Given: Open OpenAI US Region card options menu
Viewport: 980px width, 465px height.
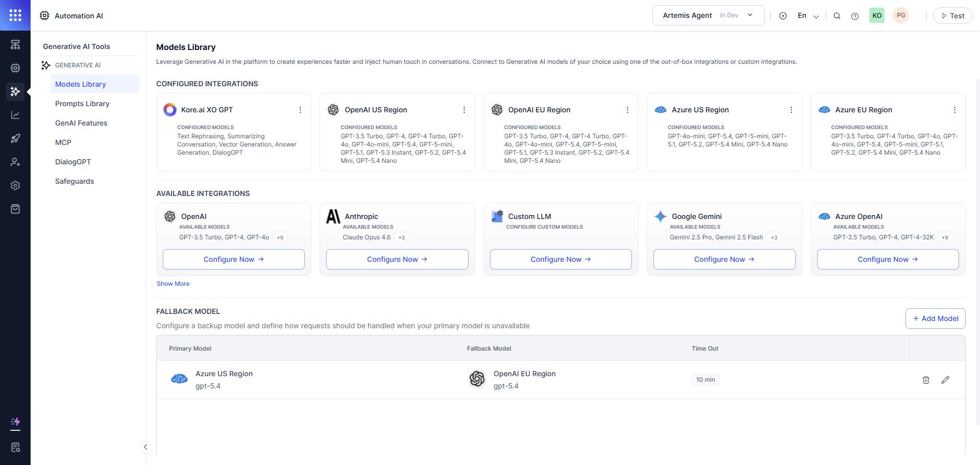Looking at the screenshot, I should point(464,110).
